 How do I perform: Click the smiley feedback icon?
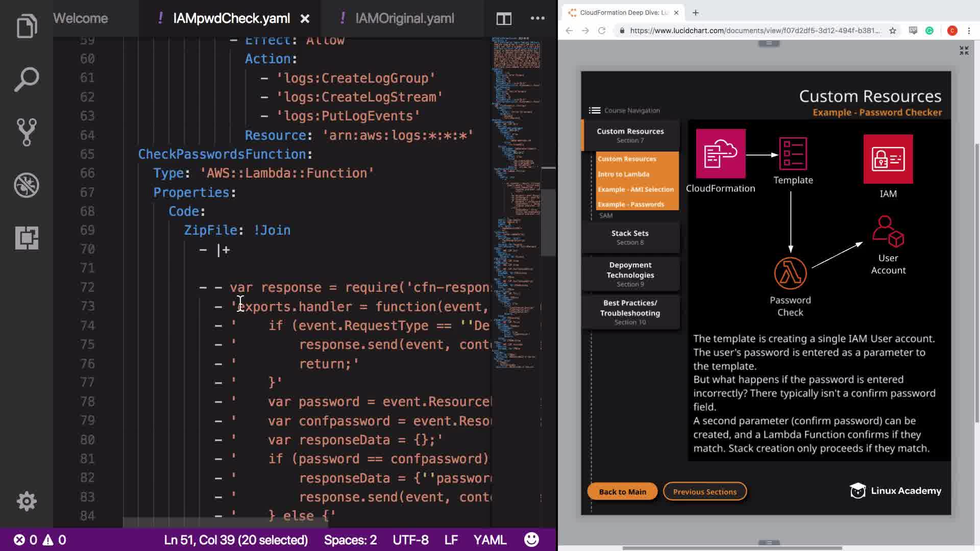(531, 540)
